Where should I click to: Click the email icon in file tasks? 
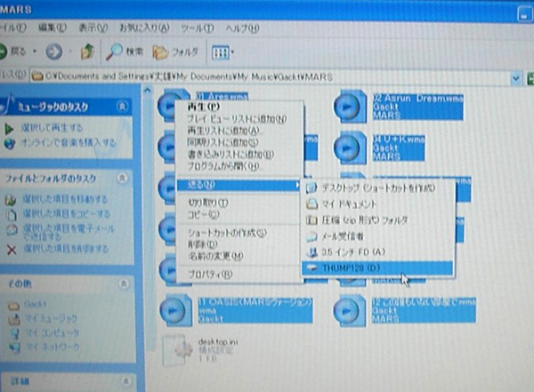tap(12, 229)
